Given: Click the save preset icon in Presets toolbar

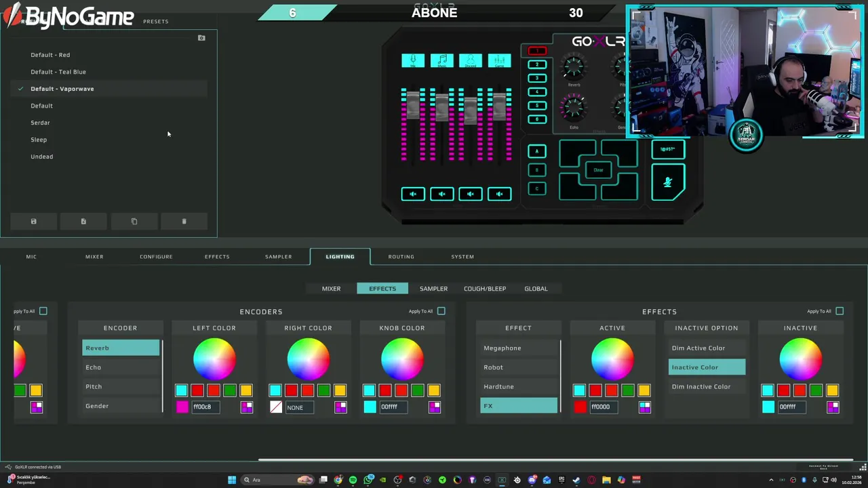Looking at the screenshot, I should 33,222.
